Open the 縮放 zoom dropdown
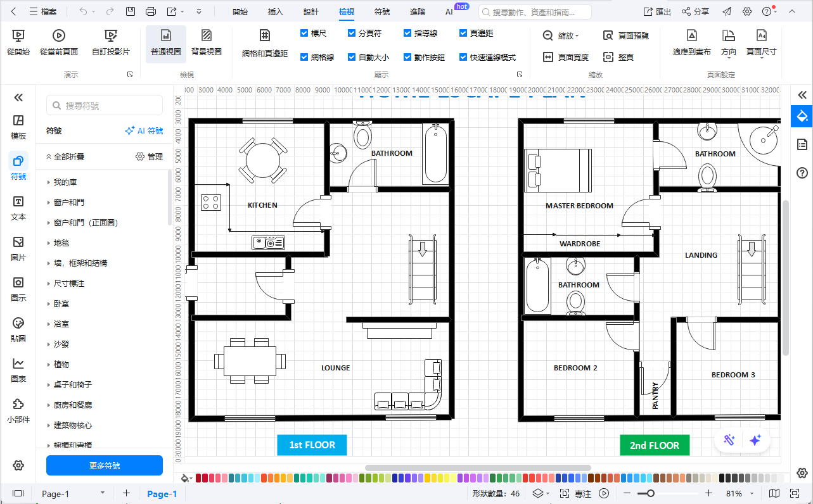This screenshot has height=504, width=813. (x=561, y=36)
